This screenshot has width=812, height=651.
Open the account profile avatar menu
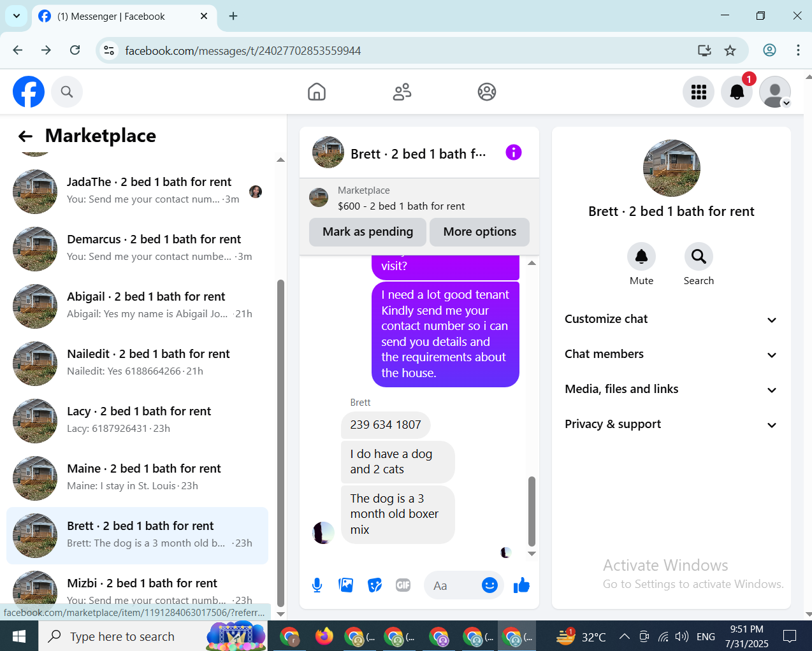tap(775, 92)
